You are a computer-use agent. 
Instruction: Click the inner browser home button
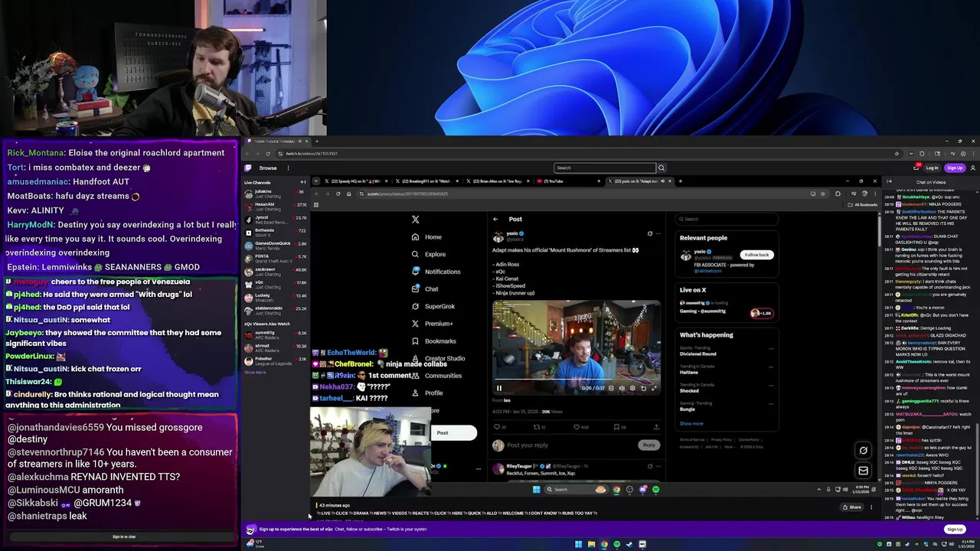click(x=349, y=194)
